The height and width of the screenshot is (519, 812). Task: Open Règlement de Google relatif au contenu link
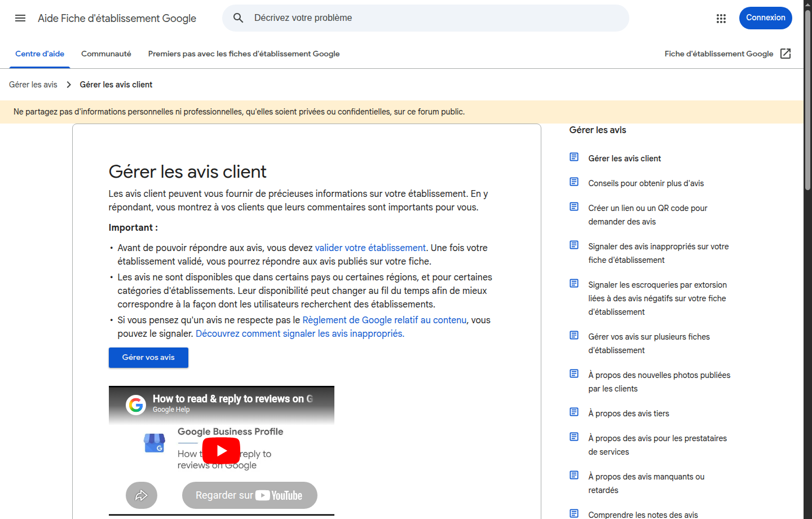point(385,320)
